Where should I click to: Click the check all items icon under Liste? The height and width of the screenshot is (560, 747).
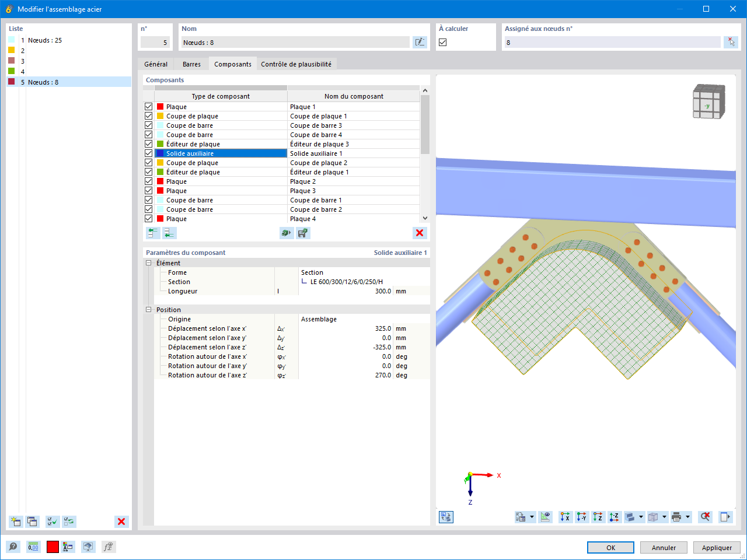53,521
